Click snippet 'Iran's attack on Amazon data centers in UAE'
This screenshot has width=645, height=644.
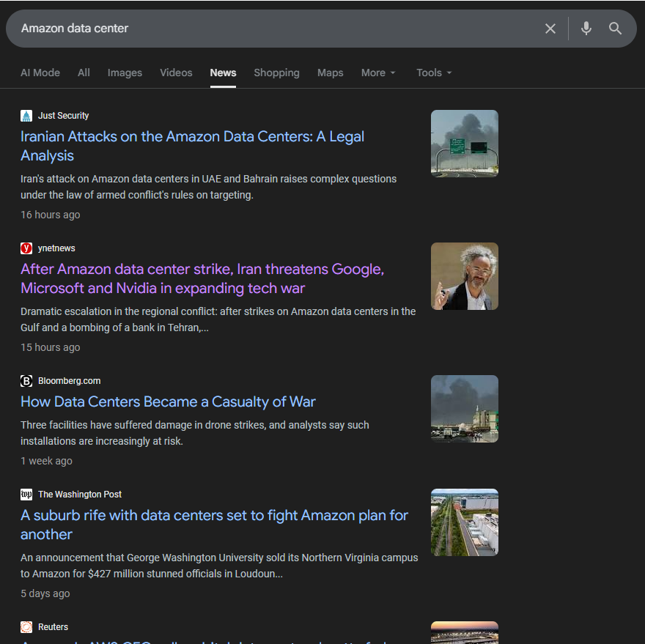click(209, 187)
